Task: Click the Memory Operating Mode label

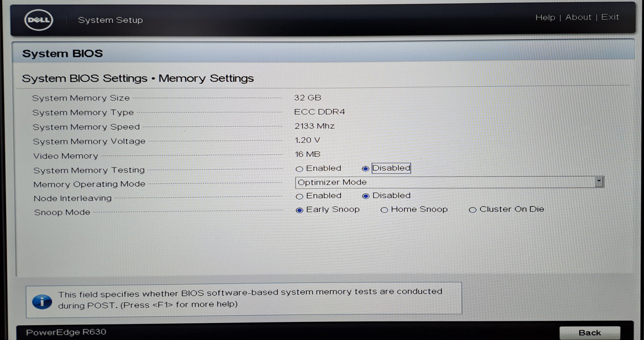Action: (89, 185)
